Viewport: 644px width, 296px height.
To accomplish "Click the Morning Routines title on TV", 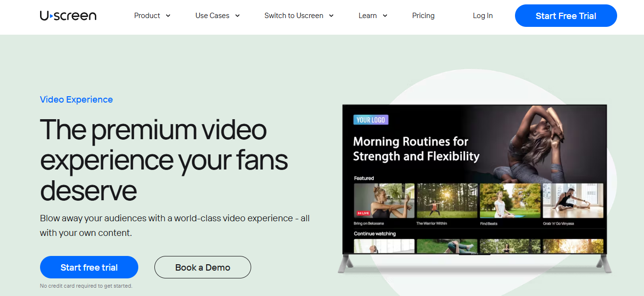I will pos(416,149).
